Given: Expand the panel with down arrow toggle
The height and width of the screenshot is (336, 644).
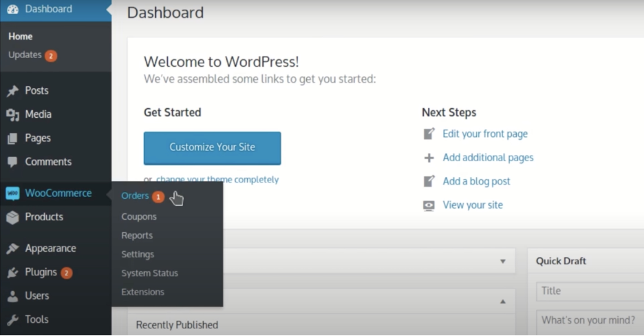Looking at the screenshot, I should pos(502,262).
